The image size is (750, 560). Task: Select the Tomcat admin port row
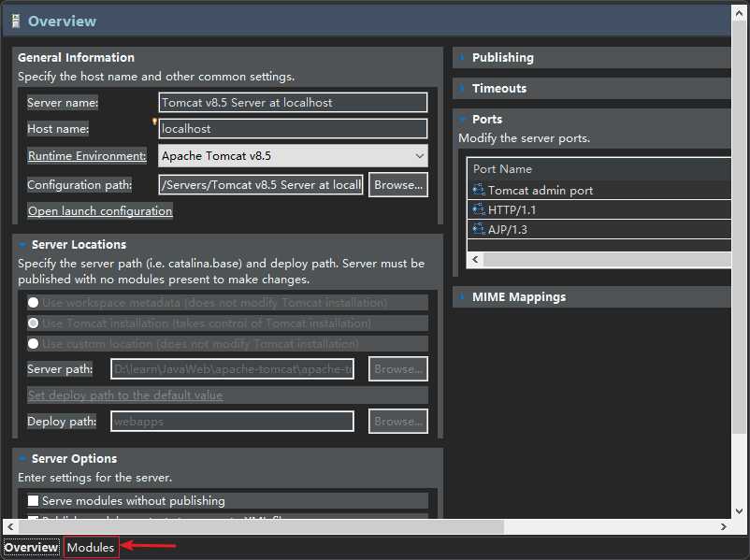599,191
